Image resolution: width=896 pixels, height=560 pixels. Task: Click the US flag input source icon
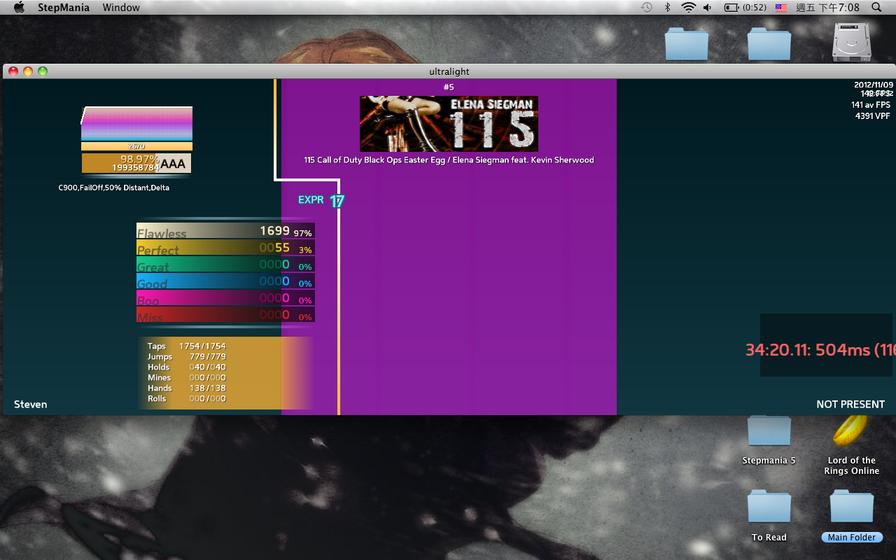point(781,7)
